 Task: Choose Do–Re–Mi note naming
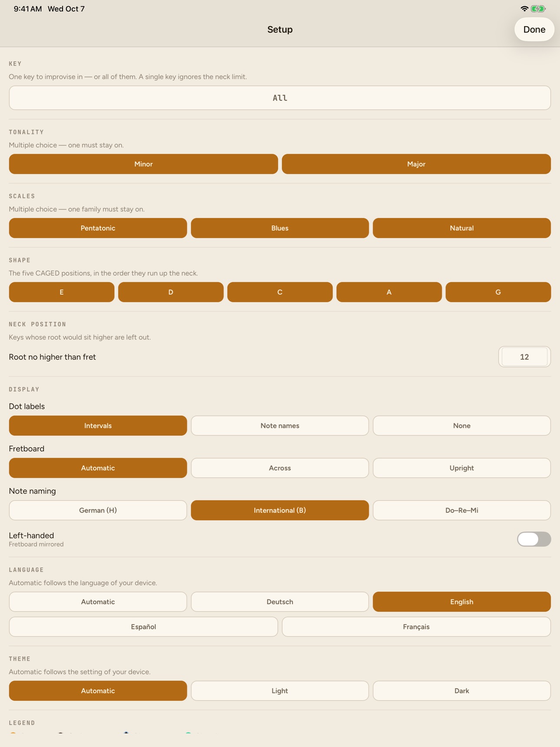tap(462, 510)
